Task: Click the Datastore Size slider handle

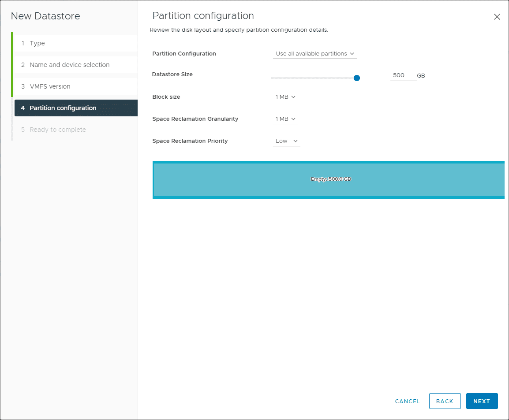Action: pyautogui.click(x=357, y=78)
